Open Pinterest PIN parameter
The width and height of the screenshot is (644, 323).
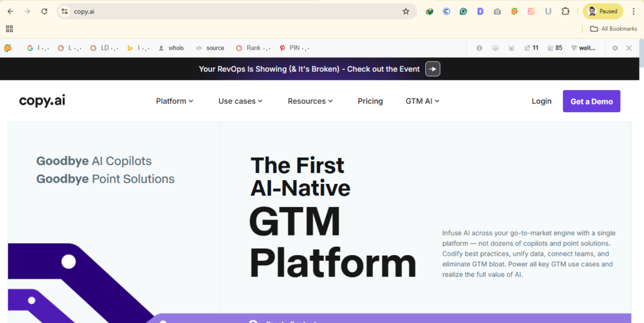pos(294,48)
